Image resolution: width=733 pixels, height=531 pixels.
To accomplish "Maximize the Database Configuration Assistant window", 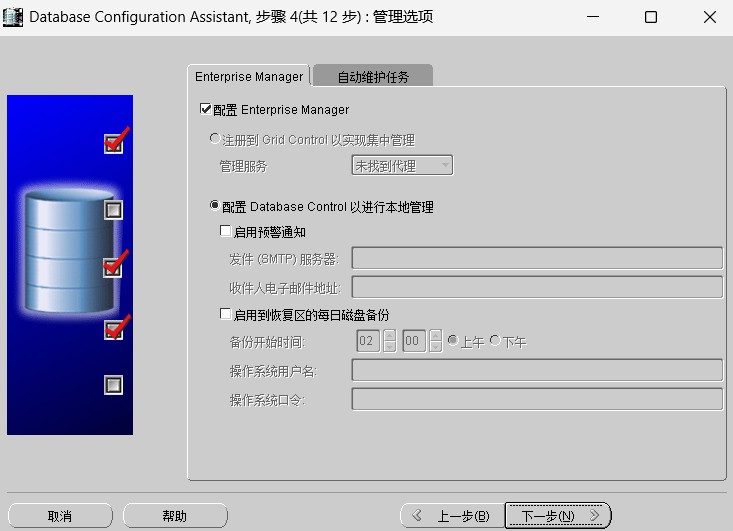I will pyautogui.click(x=651, y=17).
